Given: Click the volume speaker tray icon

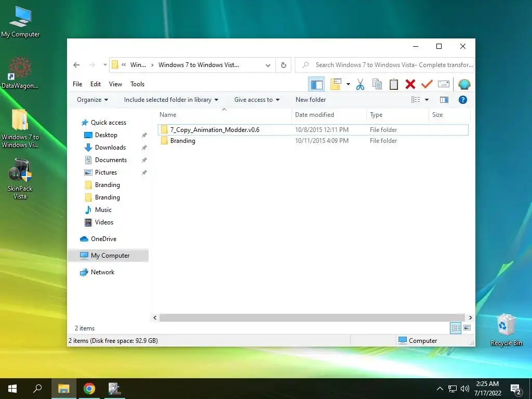Looking at the screenshot, I should click(x=464, y=389).
